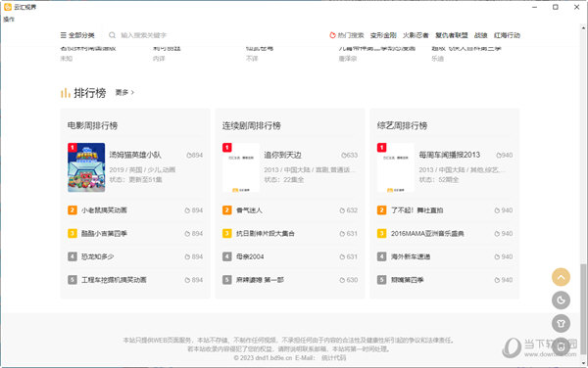Maximize the 云汇视界 window
This screenshot has width=588, height=368.
pos(556,7)
